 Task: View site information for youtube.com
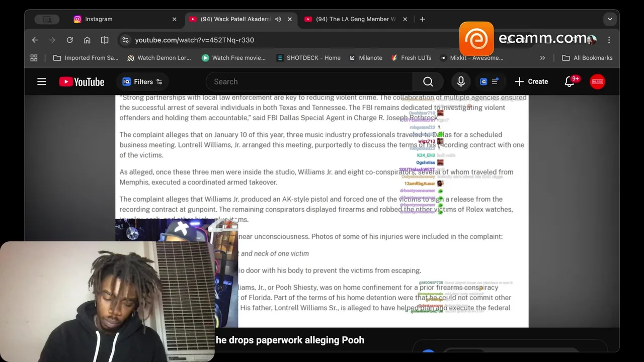point(125,40)
